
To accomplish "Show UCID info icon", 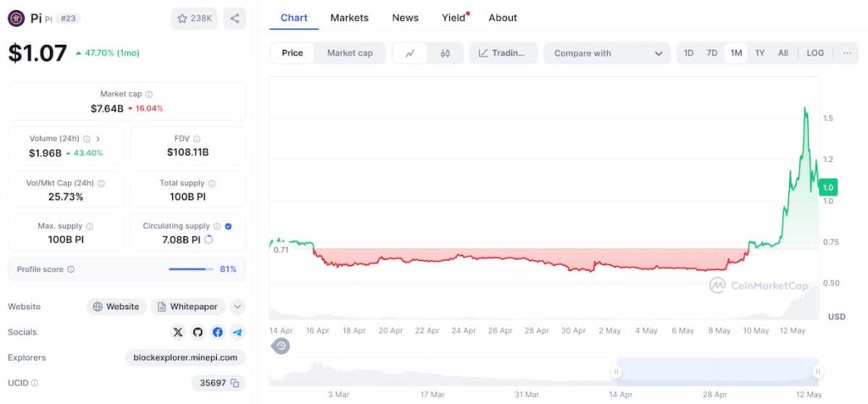I will pos(34,383).
